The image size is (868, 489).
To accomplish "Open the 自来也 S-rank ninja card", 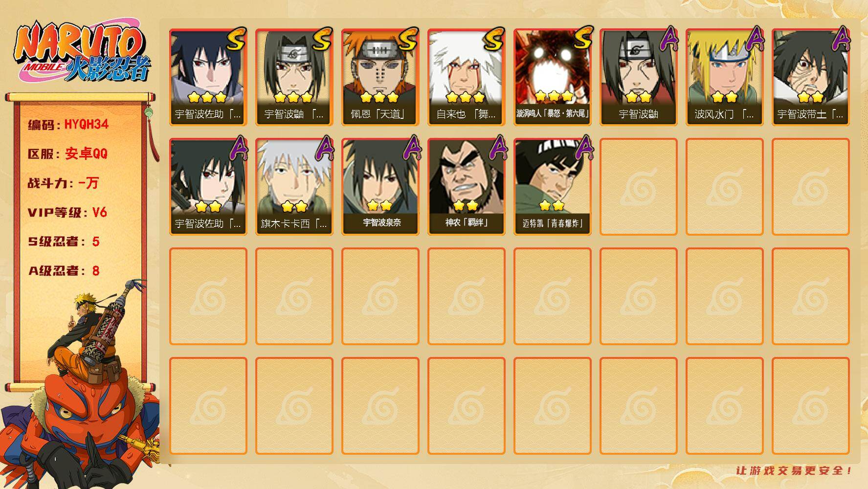I will coord(466,77).
